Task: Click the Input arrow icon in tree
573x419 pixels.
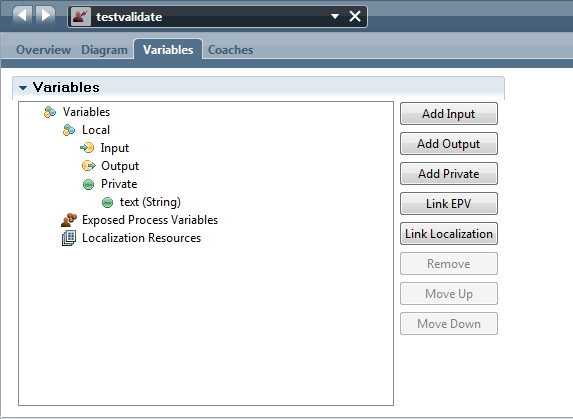Action: (87, 148)
